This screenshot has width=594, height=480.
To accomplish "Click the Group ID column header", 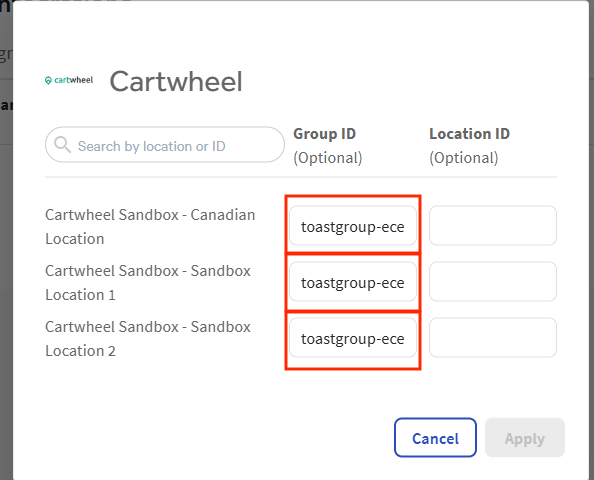I will [325, 134].
